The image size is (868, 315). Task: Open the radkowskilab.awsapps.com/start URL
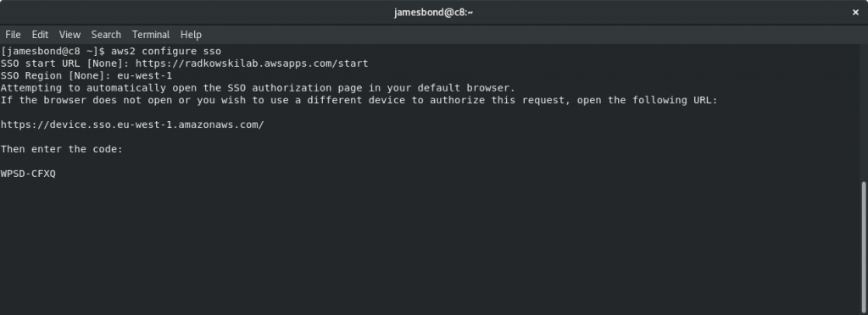pos(252,63)
